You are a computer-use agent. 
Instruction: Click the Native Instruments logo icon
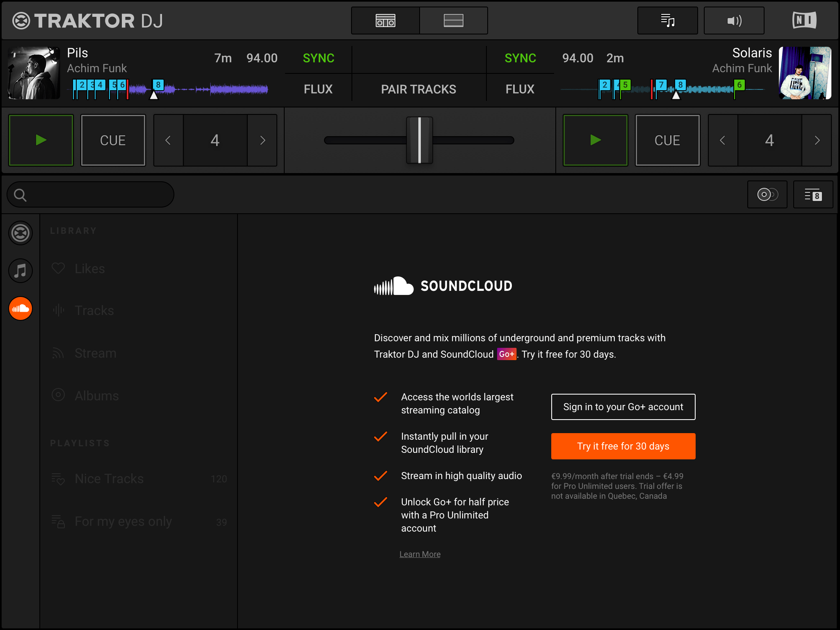[x=804, y=21]
